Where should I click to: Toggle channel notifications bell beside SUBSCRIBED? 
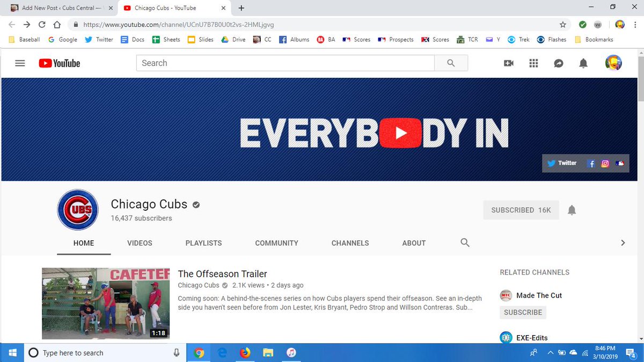[x=572, y=210]
